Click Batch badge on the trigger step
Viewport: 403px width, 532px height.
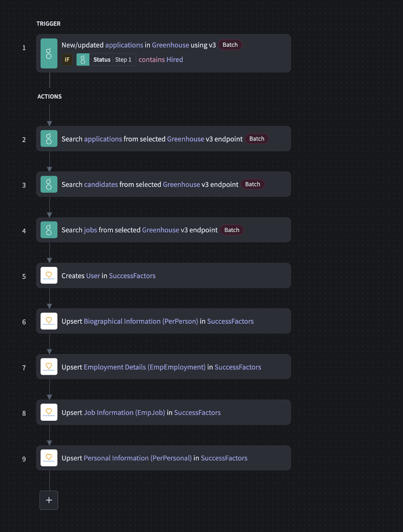[x=230, y=45]
